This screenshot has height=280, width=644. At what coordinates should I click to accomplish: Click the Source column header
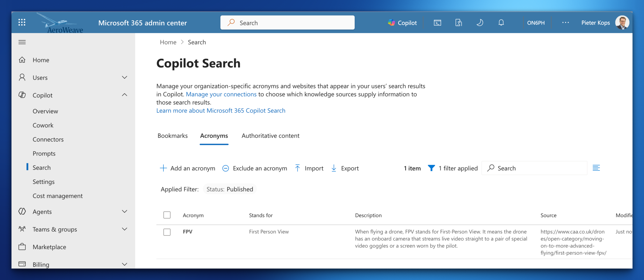[548, 215]
